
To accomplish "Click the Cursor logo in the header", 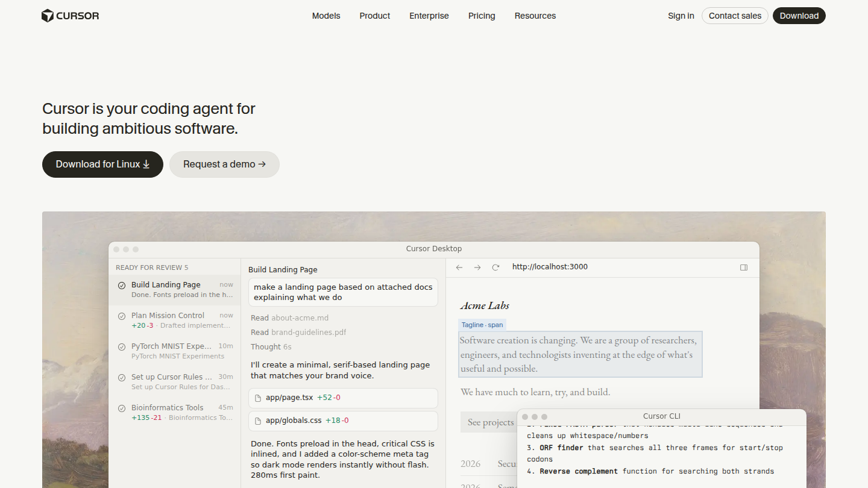I will coord(70,16).
